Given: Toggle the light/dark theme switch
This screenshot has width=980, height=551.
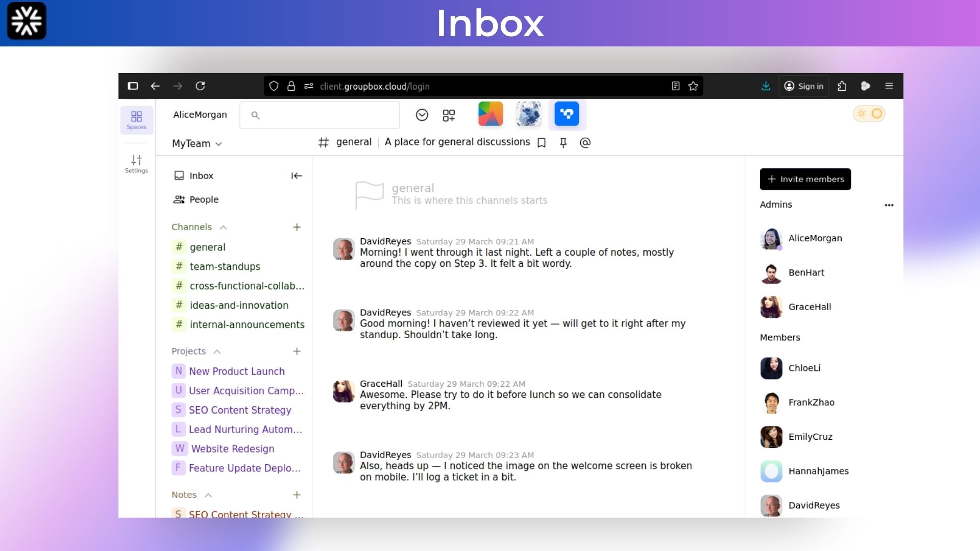Looking at the screenshot, I should pyautogui.click(x=869, y=114).
